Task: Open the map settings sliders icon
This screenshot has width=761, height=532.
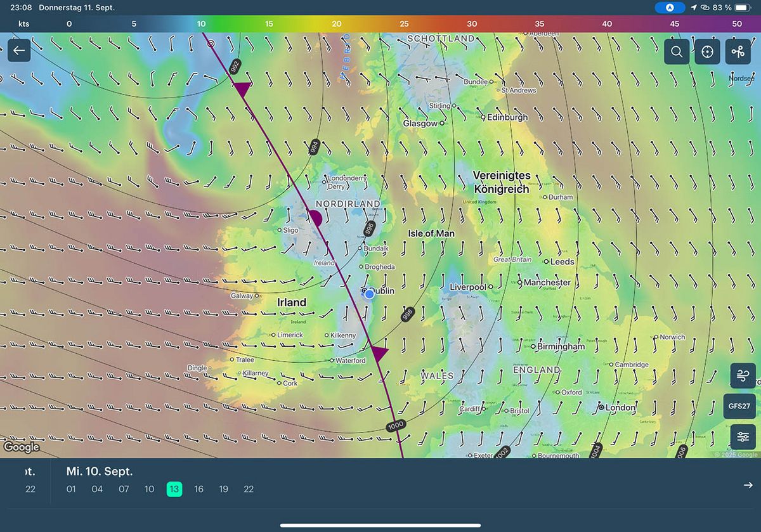Action: coord(743,437)
